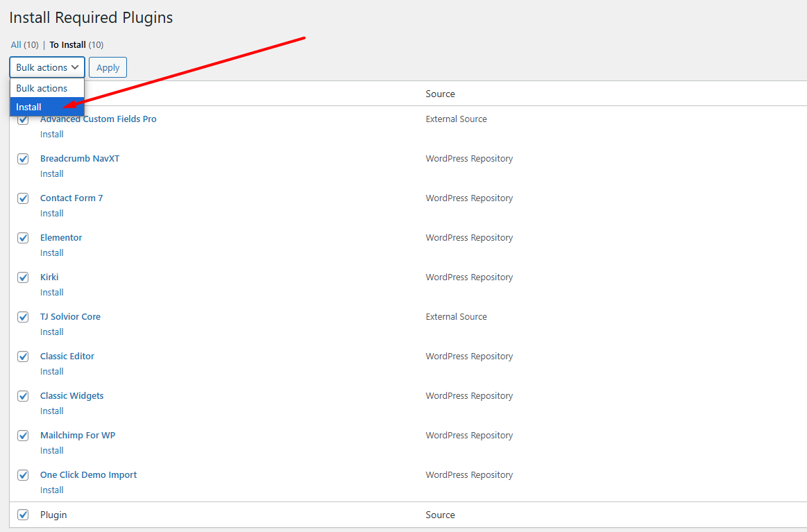Toggle the Classic Widgets checkbox
Image resolution: width=807 pixels, height=532 pixels.
[23, 396]
